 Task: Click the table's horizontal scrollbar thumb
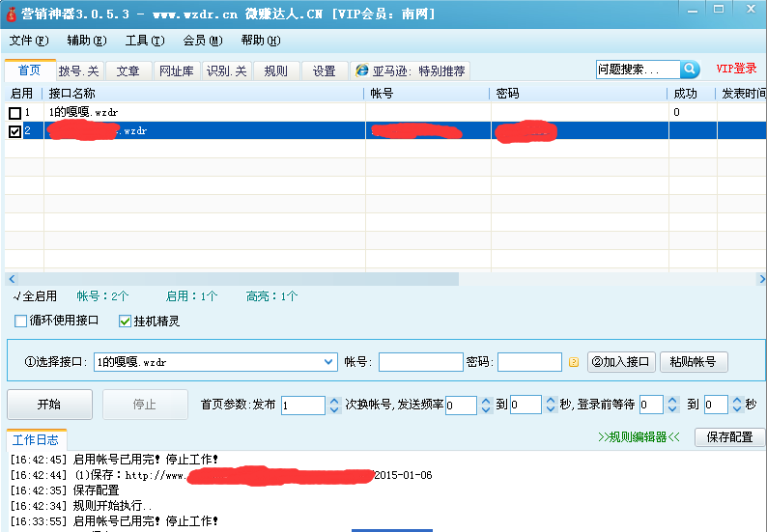point(239,279)
